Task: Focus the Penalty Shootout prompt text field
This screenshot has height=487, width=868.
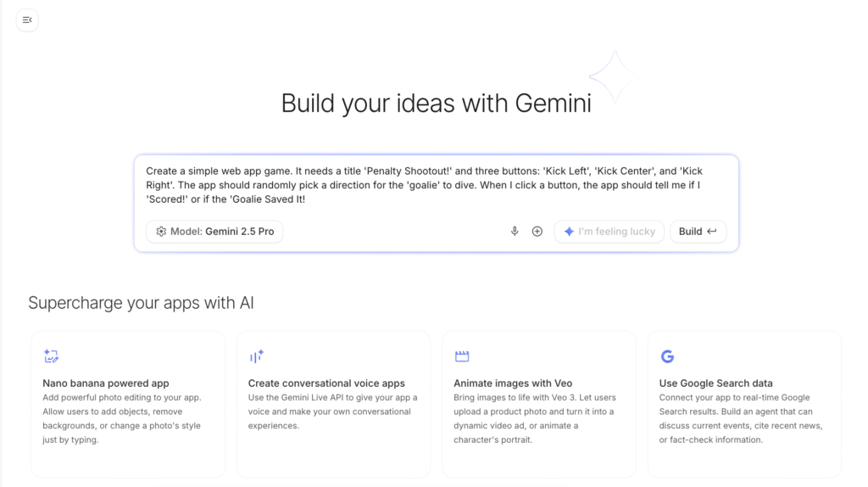Action: 436,185
